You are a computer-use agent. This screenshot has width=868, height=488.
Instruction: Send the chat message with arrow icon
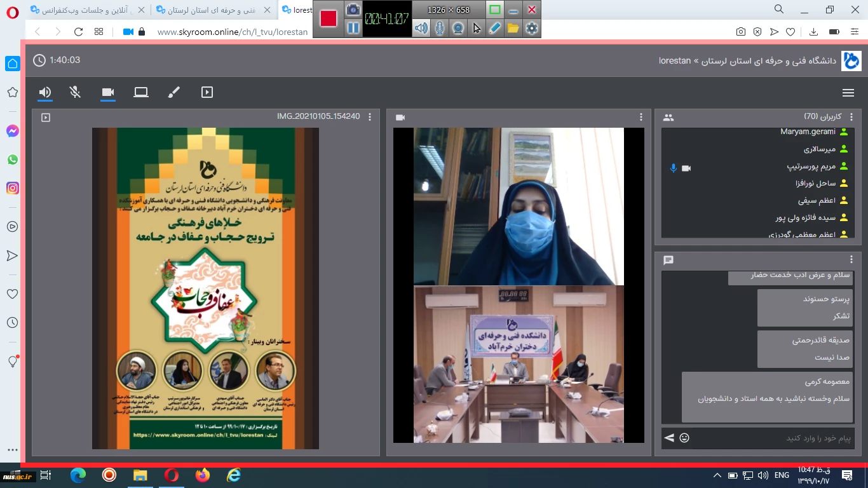coord(668,438)
